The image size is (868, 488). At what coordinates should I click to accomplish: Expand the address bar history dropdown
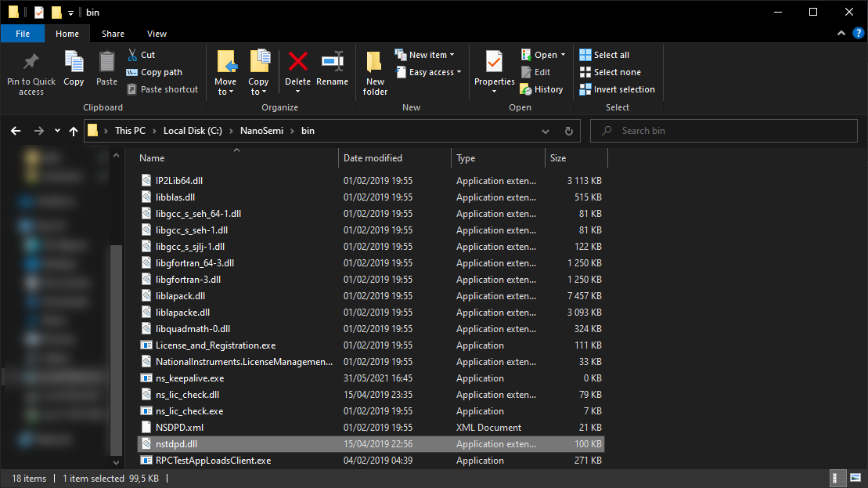[546, 131]
